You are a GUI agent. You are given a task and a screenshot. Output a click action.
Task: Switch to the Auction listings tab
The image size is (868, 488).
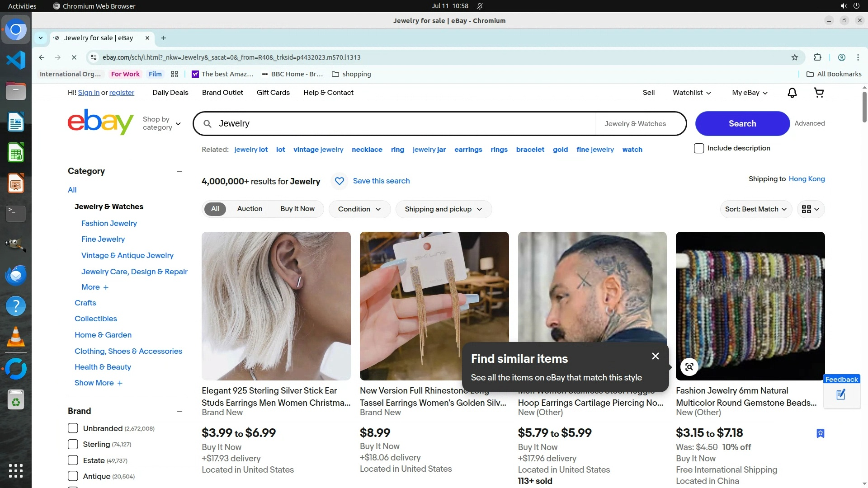[250, 209]
